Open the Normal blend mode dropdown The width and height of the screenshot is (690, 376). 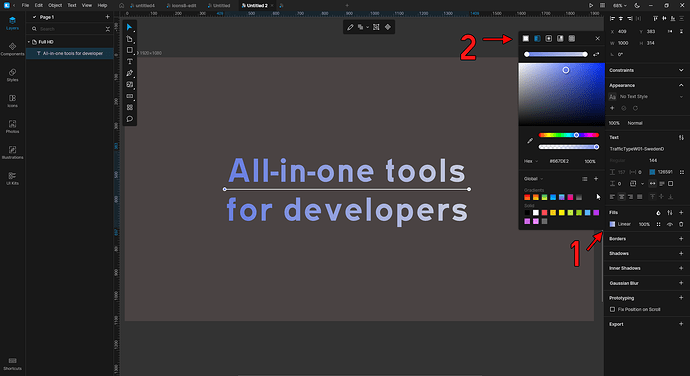(x=635, y=123)
